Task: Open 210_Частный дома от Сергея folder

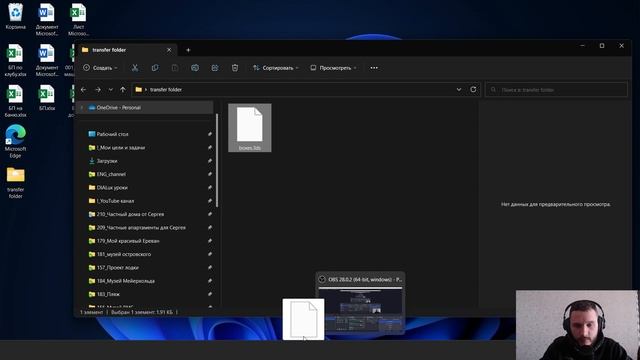Action: (x=130, y=214)
